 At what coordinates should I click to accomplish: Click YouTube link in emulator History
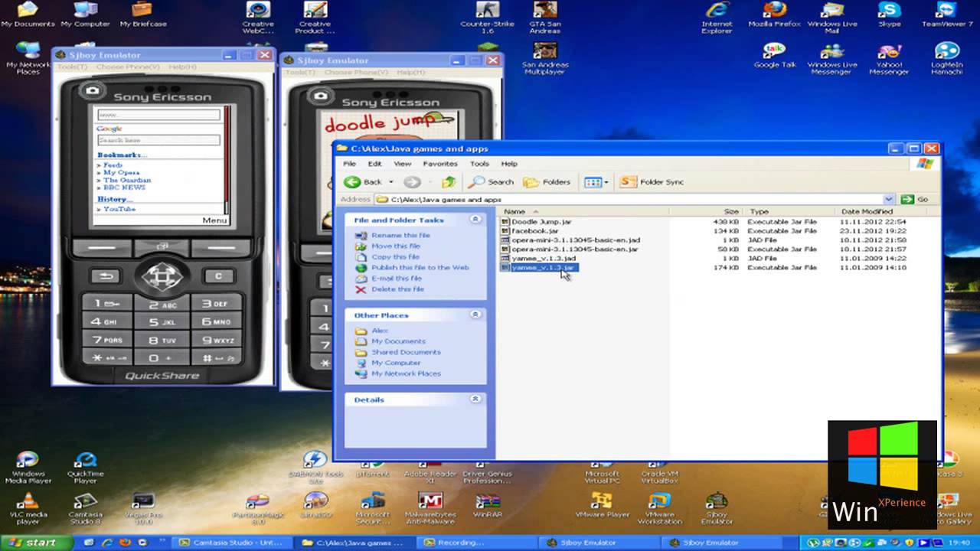click(119, 209)
